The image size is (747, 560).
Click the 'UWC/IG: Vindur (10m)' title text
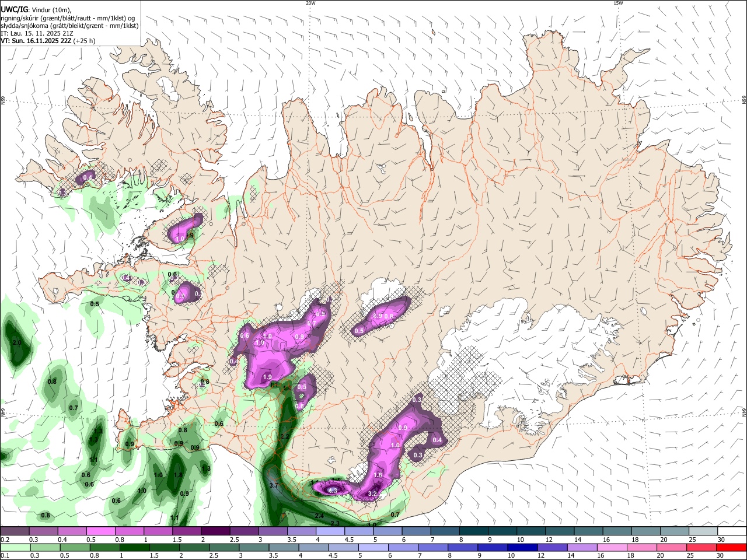tap(35, 9)
